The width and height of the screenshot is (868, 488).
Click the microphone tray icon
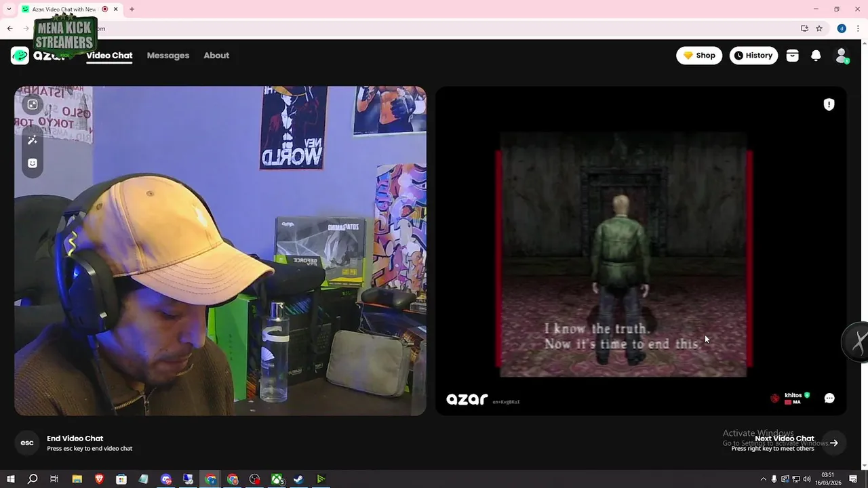pos(774,479)
